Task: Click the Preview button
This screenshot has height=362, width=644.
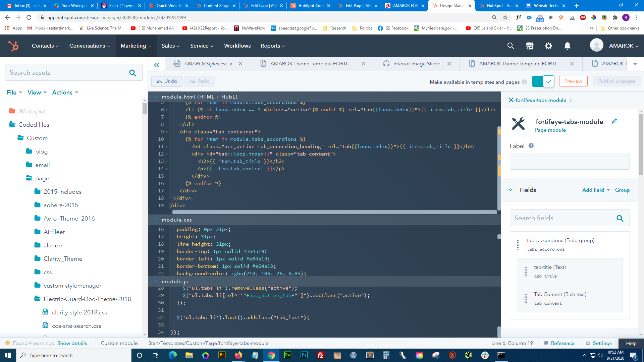Action: [573, 81]
